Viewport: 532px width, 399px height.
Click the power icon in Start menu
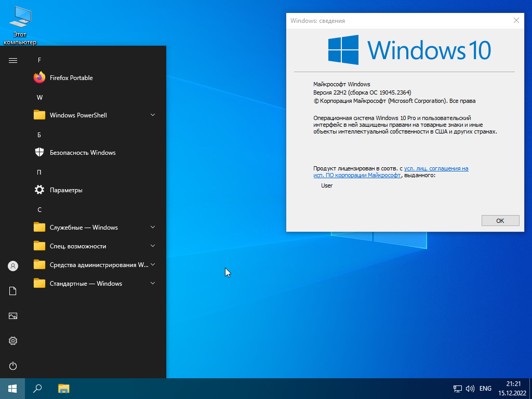click(12, 366)
